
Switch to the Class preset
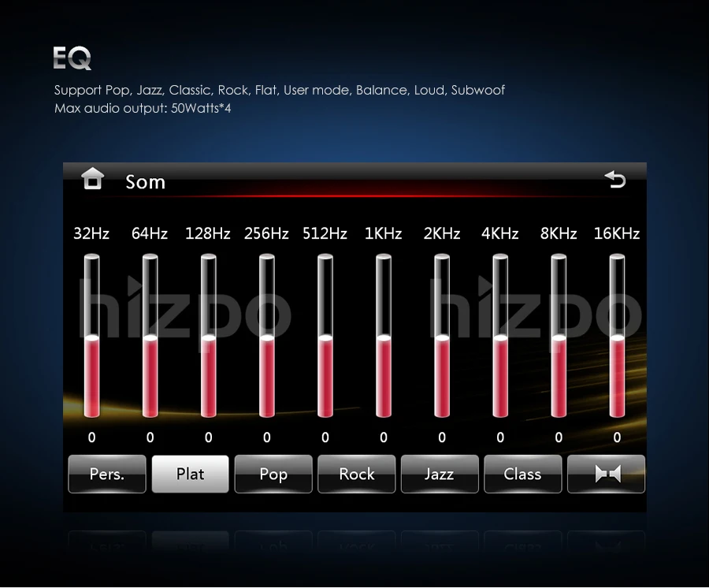[x=523, y=474]
